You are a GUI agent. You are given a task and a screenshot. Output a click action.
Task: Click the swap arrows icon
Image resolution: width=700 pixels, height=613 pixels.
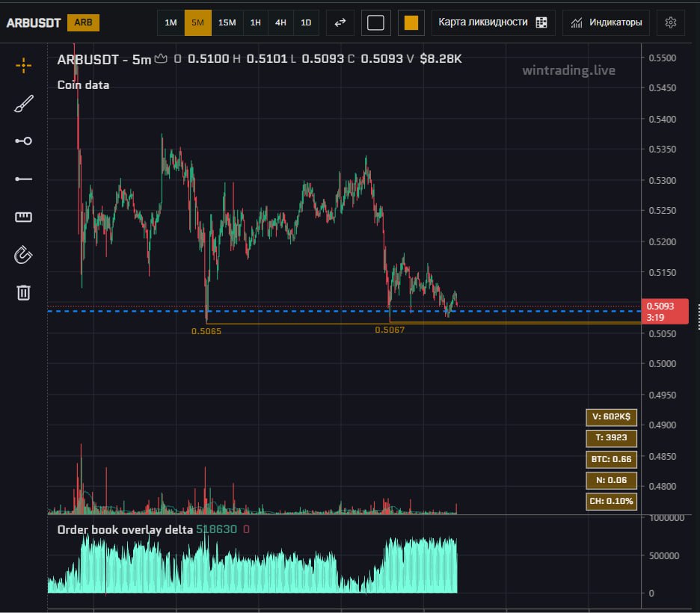(x=340, y=22)
